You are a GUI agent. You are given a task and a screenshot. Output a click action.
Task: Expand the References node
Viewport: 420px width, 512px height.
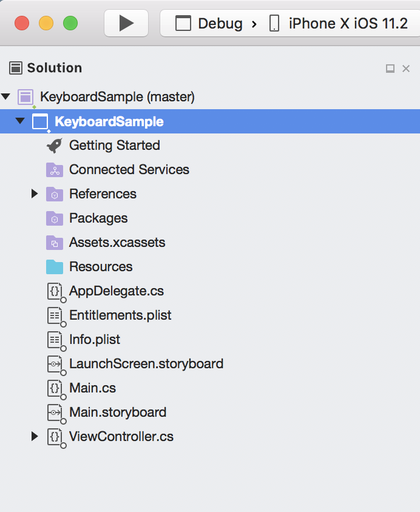tap(34, 194)
